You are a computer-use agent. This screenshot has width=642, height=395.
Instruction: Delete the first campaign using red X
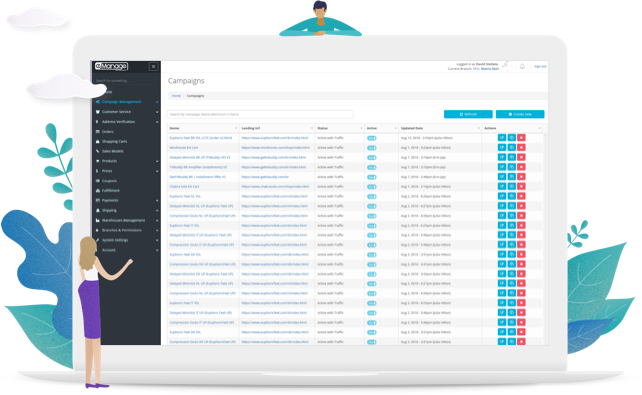pos(521,138)
